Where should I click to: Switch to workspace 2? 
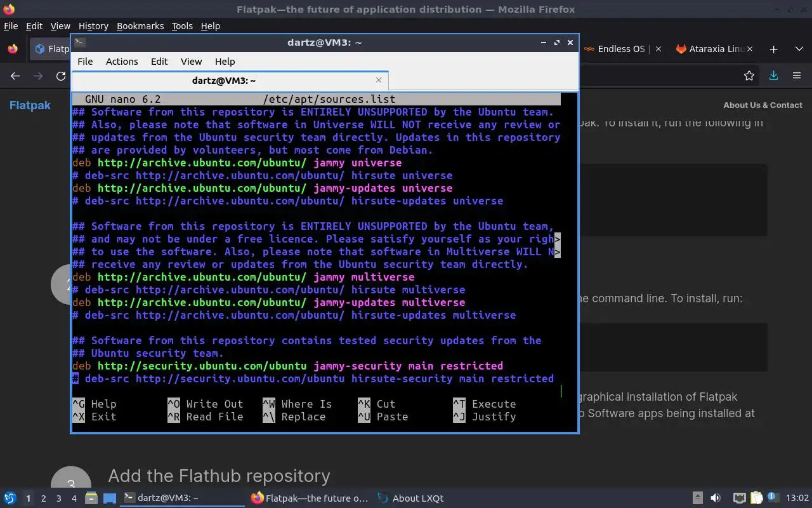(x=43, y=498)
